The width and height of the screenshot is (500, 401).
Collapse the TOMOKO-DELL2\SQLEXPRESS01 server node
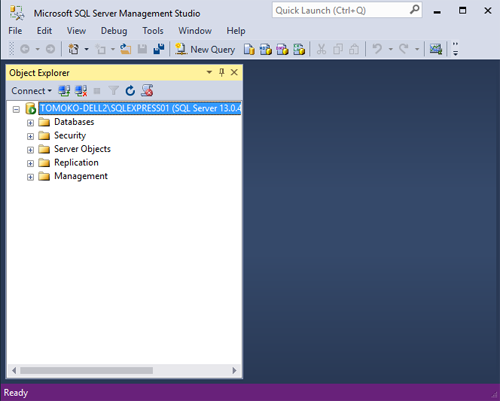(16, 109)
